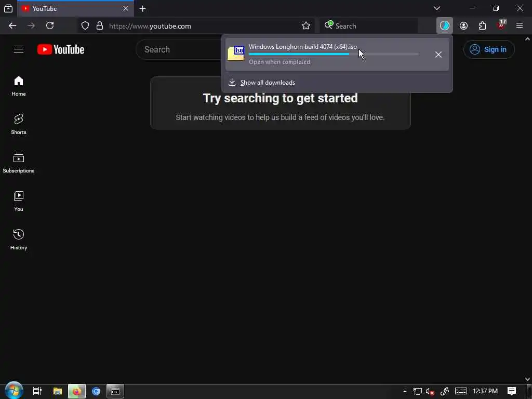This screenshot has width=532, height=399.
Task: Click the Firefox View icon in the tab bar
Action: [x=8, y=8]
